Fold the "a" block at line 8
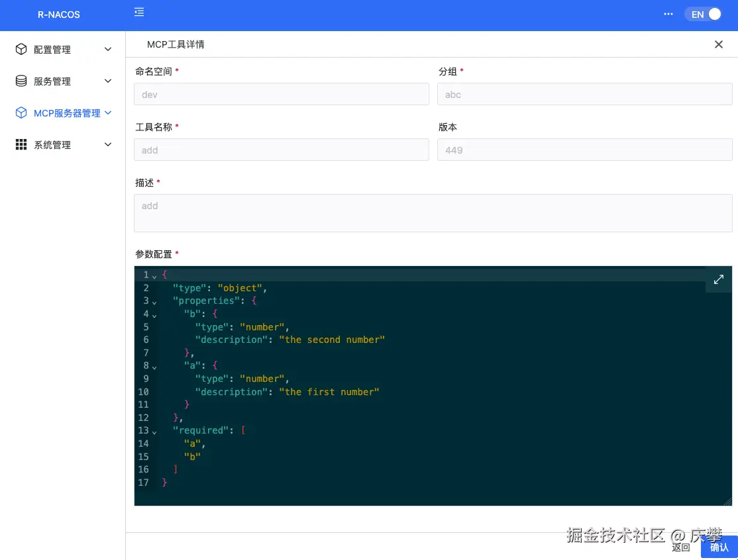The width and height of the screenshot is (738, 560). coord(154,367)
